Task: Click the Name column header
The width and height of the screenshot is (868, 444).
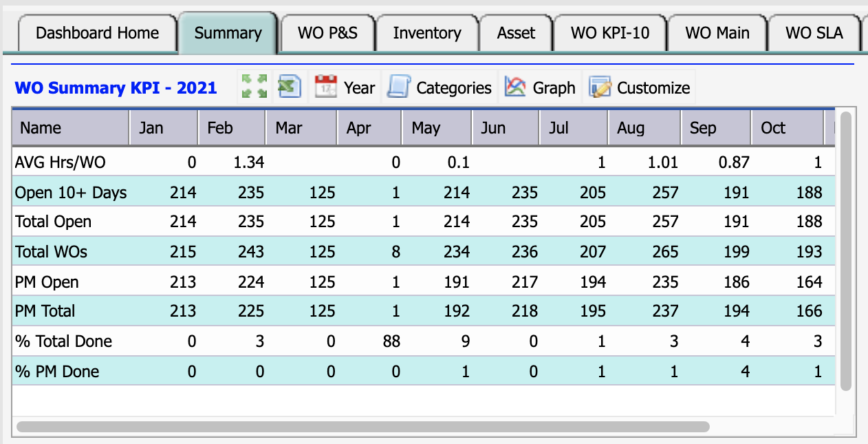Action: click(x=71, y=128)
